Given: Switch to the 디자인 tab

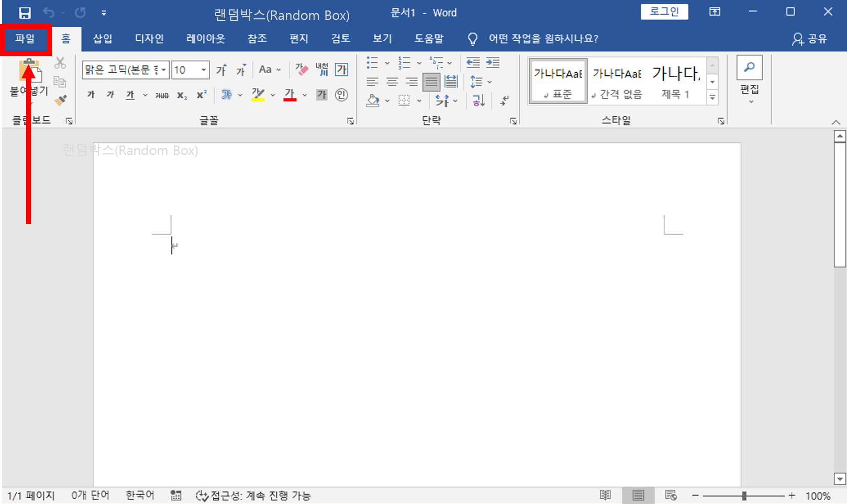Looking at the screenshot, I should click(x=149, y=39).
